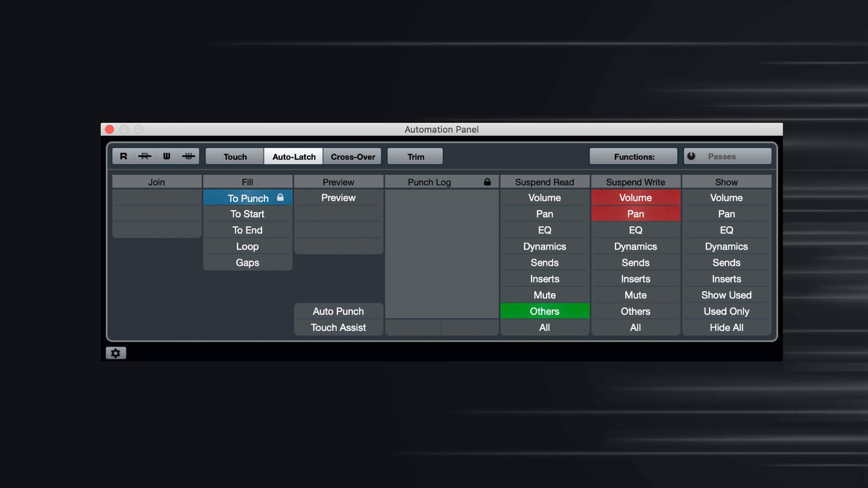The image size is (868, 488).
Task: Select Fill To Punch option
Action: click(x=247, y=198)
